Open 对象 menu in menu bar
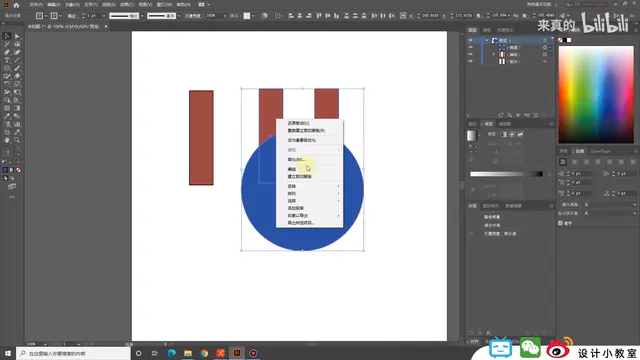640x360 pixels. [x=72, y=4]
